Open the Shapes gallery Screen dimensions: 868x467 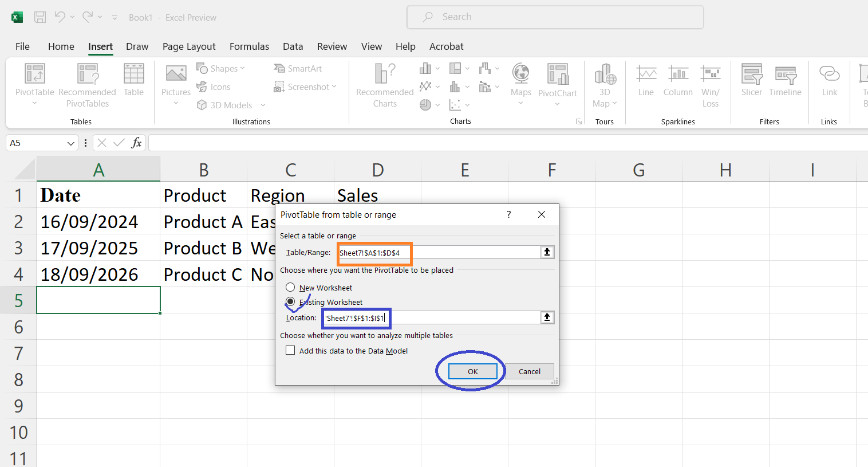[220, 69]
